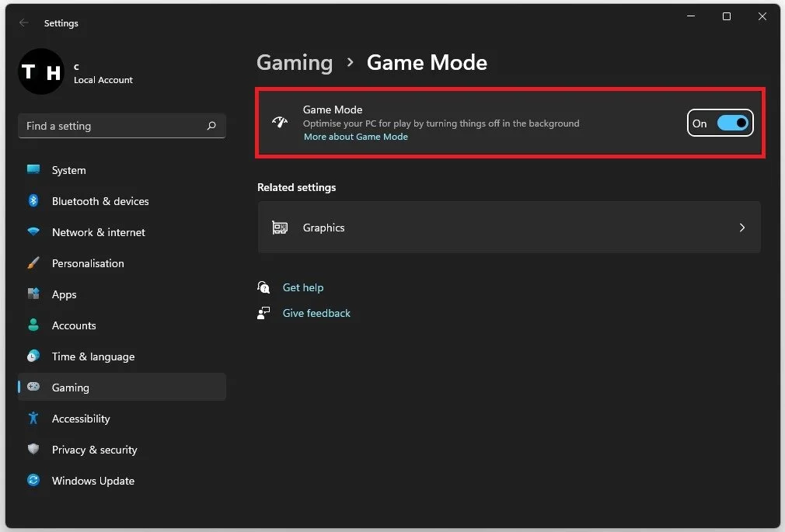785x532 pixels.
Task: Open Accessibility settings
Action: [x=122, y=419]
